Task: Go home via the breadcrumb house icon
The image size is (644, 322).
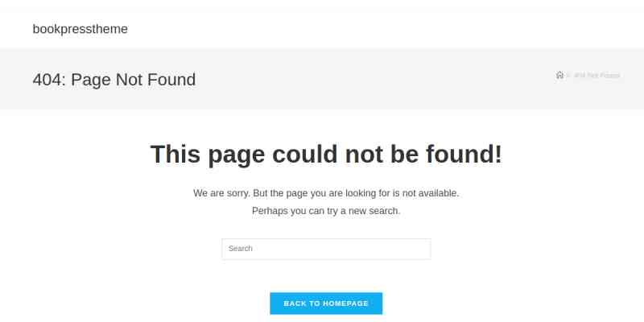Action: (559, 75)
